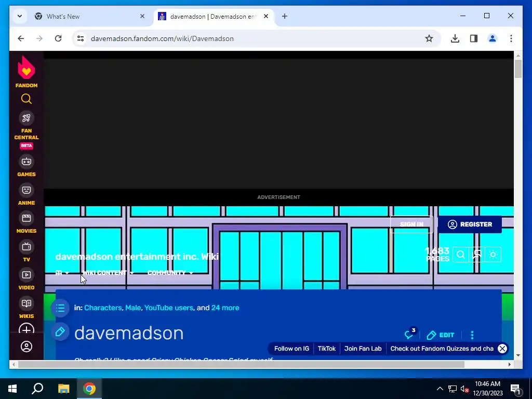Close the What's New tab

142,16
